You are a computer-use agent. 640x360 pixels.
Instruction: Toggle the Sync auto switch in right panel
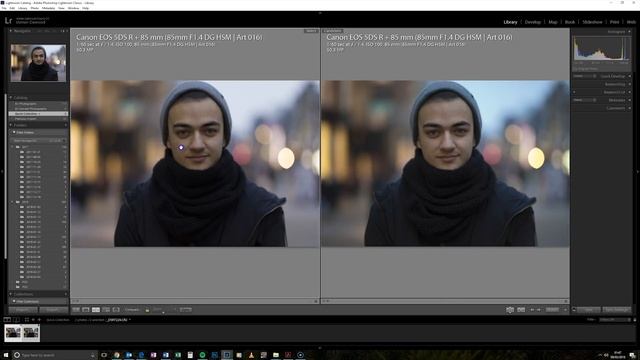[x=574, y=310]
